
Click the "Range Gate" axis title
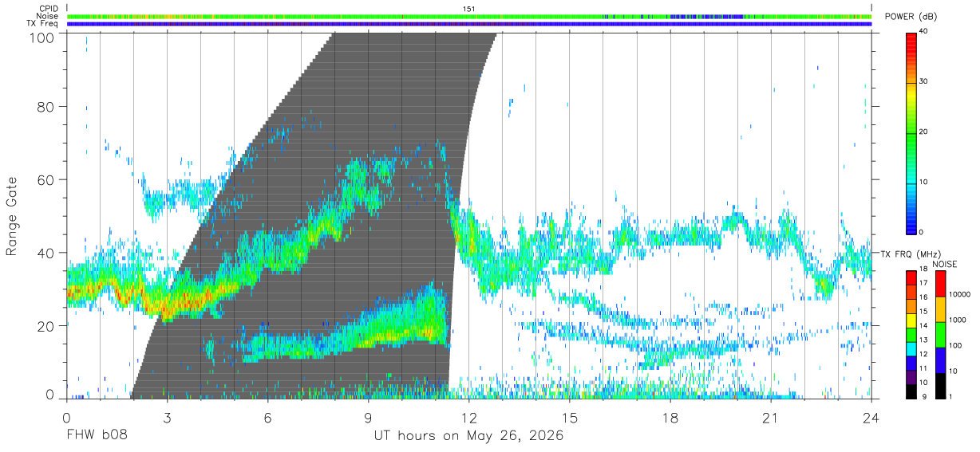12,216
